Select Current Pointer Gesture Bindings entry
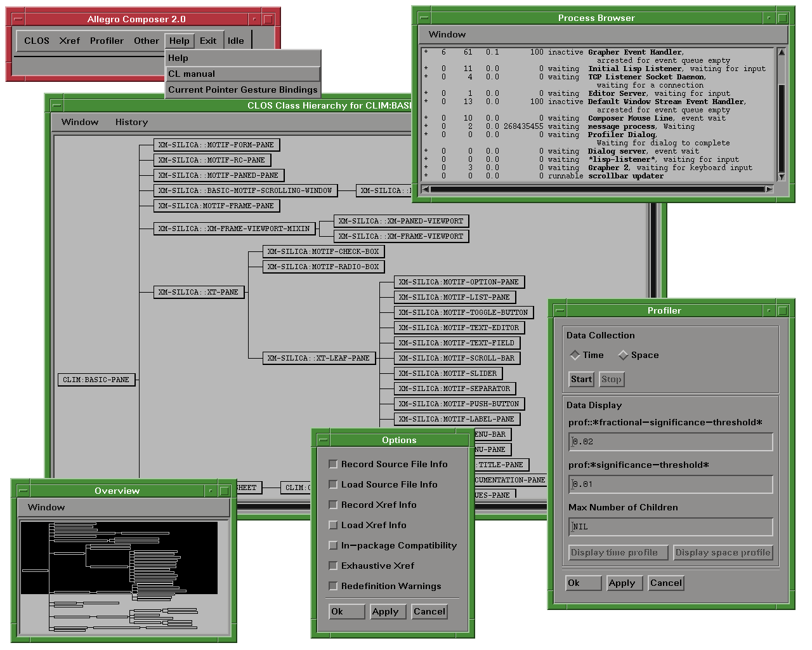The width and height of the screenshot is (812, 650). tap(243, 90)
